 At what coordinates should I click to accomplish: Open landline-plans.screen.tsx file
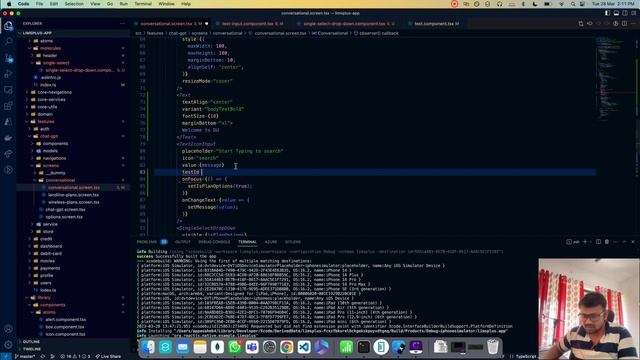[73, 195]
